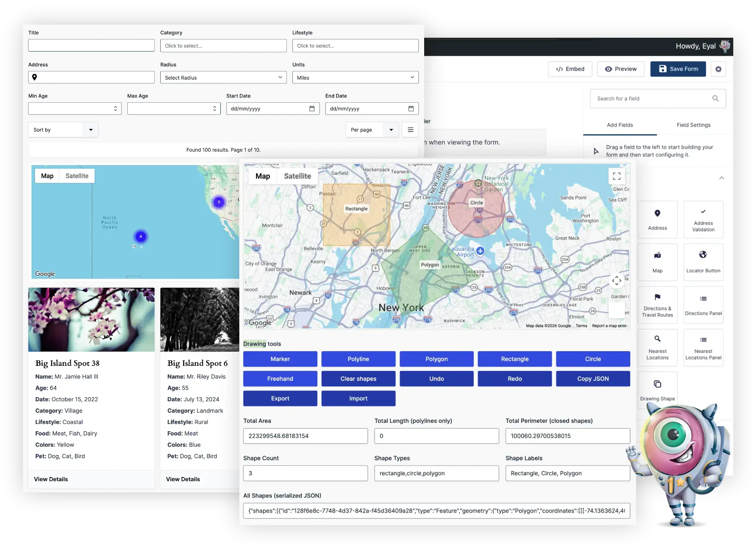Viewport: 756px width, 547px height.
Task: Open Big Island Spot 38 View Details
Action: pos(51,479)
